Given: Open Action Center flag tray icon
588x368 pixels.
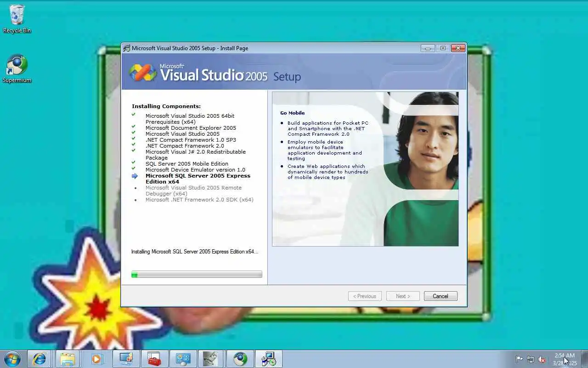Looking at the screenshot, I should [519, 359].
